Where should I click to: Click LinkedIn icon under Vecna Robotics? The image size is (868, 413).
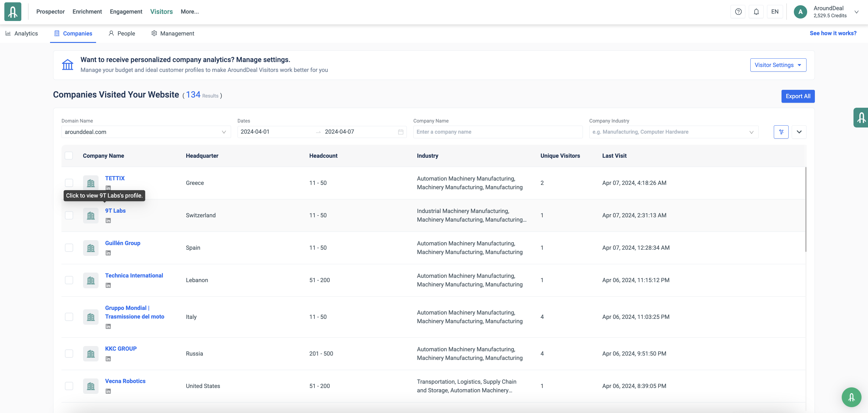[108, 391]
